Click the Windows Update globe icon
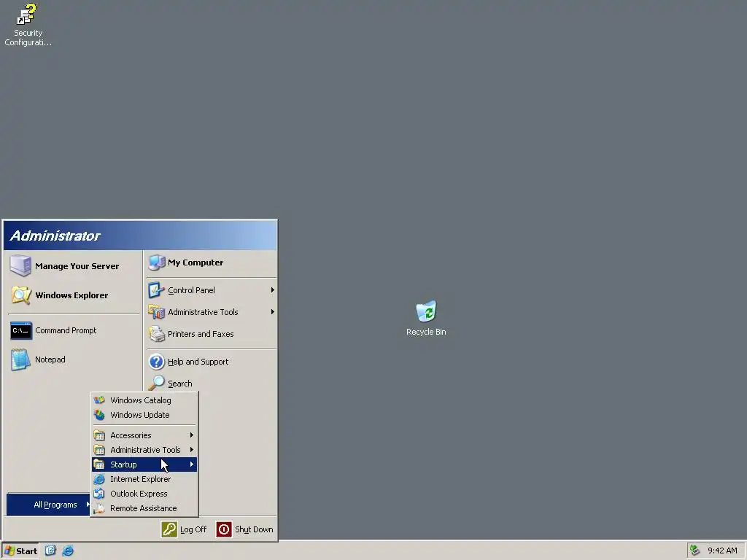This screenshot has height=560, width=747. coord(99,415)
